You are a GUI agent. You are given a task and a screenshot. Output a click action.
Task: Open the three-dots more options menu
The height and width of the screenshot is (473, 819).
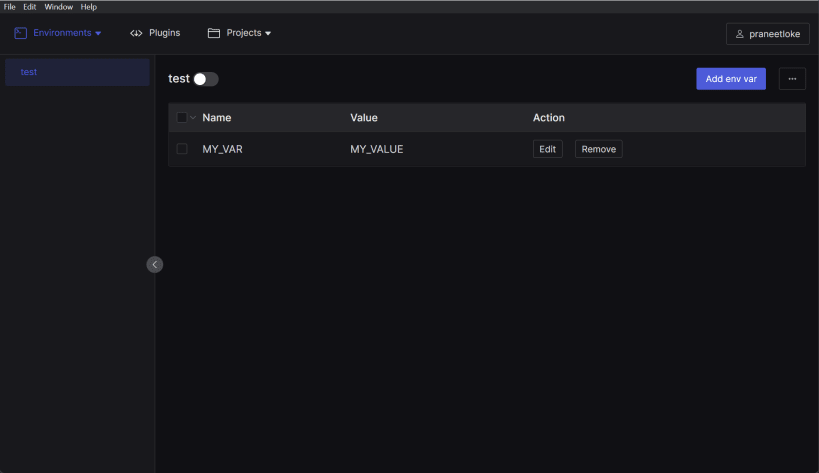pos(792,79)
